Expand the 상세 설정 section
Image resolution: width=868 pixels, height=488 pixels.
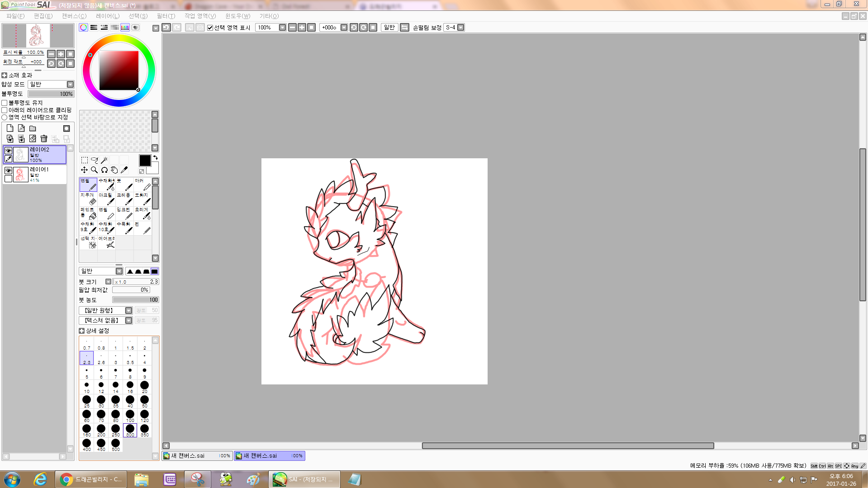tap(82, 331)
